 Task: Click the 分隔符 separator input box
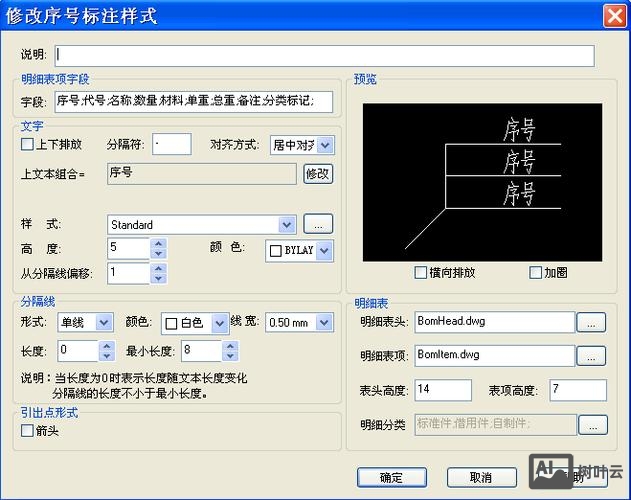[x=171, y=144]
